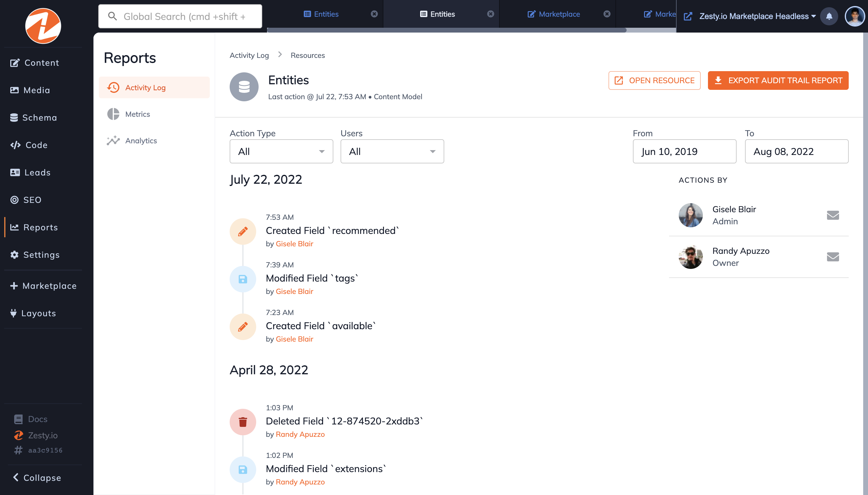The image size is (868, 495).
Task: Email Randy Apuzzo via envelope icon
Action: pos(833,257)
